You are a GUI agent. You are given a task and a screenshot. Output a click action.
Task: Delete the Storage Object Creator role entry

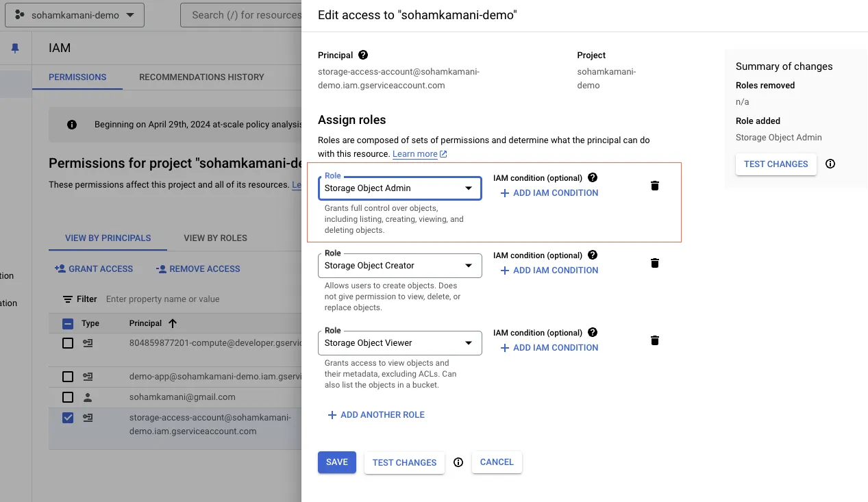(x=654, y=262)
